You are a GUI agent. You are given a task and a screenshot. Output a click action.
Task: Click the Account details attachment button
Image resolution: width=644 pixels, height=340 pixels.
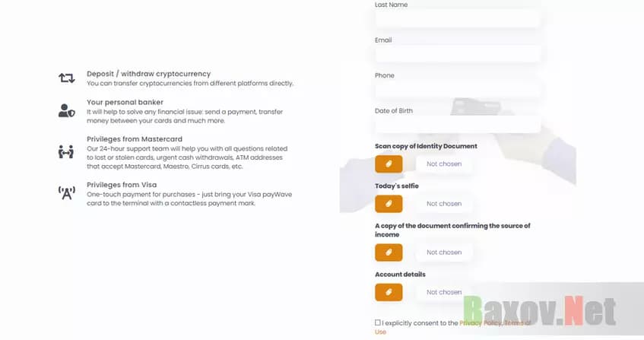click(389, 292)
